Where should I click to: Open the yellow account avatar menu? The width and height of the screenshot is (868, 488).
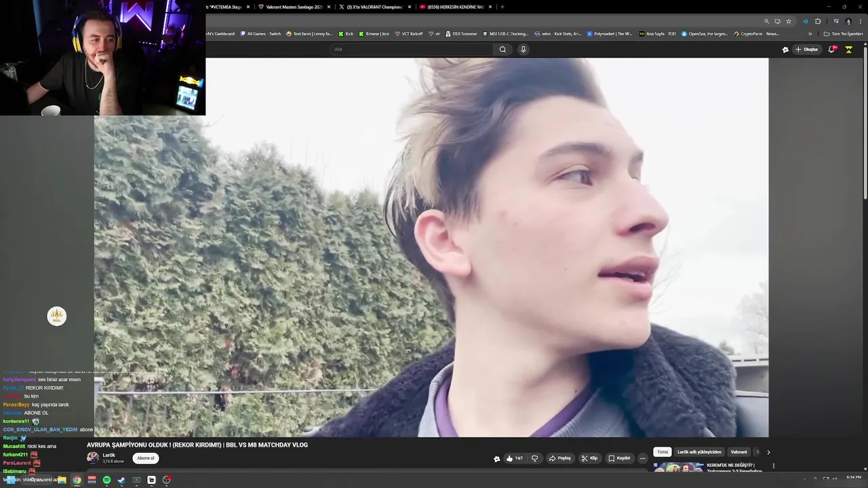coord(848,49)
